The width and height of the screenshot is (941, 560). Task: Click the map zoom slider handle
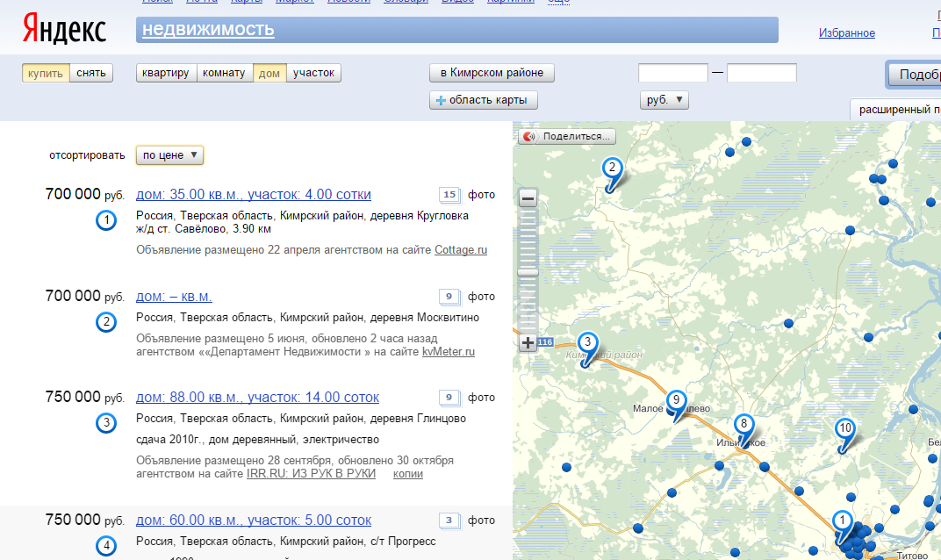[x=528, y=272]
